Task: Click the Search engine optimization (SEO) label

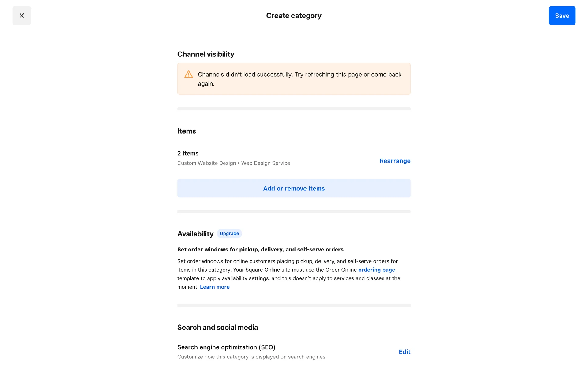Action: click(226, 347)
